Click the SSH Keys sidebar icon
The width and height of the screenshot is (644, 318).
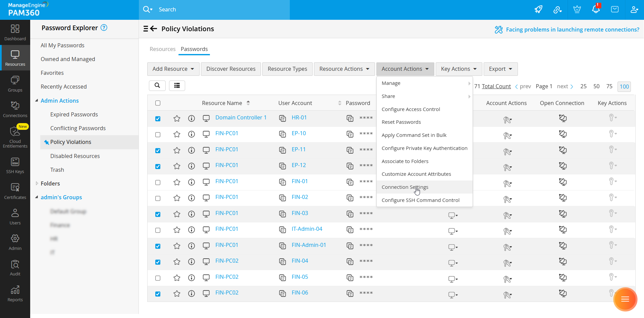15,166
